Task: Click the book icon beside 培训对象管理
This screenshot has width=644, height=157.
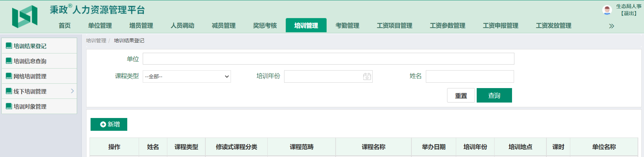Action: (9, 106)
